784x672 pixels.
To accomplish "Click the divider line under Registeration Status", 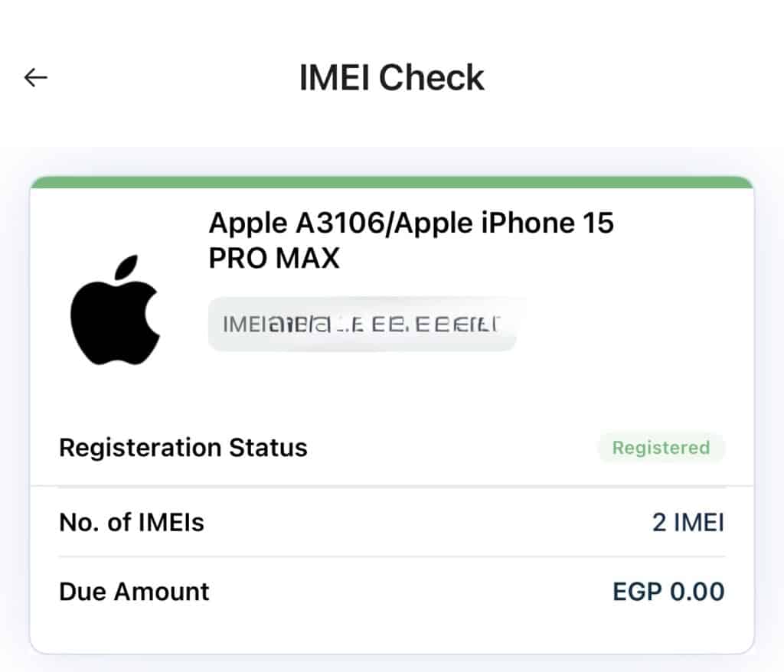I will click(392, 486).
